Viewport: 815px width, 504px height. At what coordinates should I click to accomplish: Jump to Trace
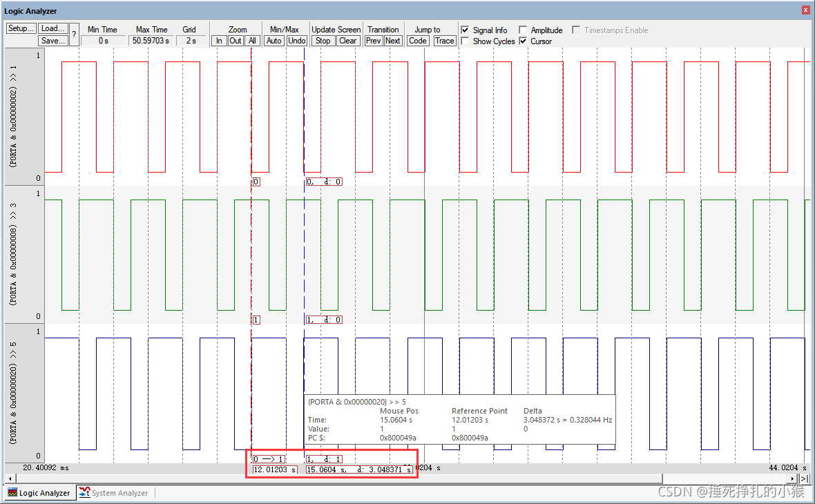click(x=444, y=41)
